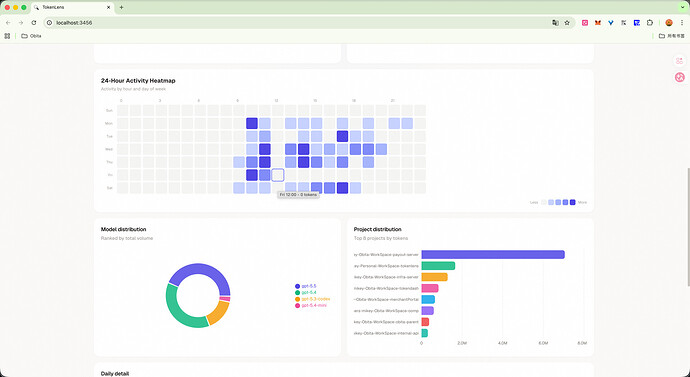
Task: Open a new browser tab
Action: point(121,7)
